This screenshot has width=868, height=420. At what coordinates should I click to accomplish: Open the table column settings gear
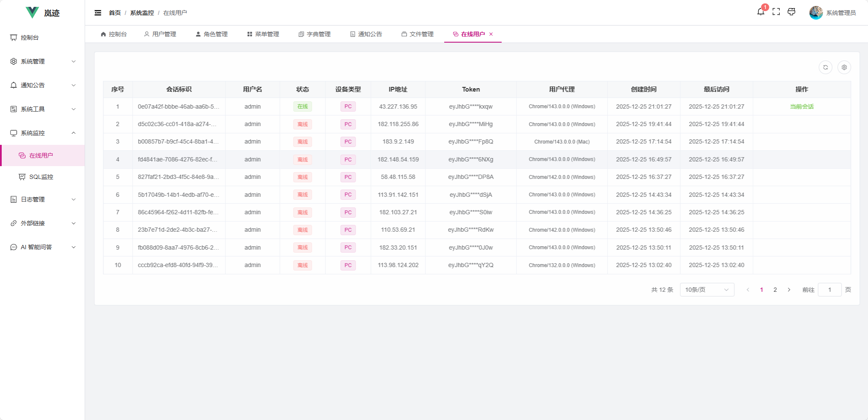[844, 67]
